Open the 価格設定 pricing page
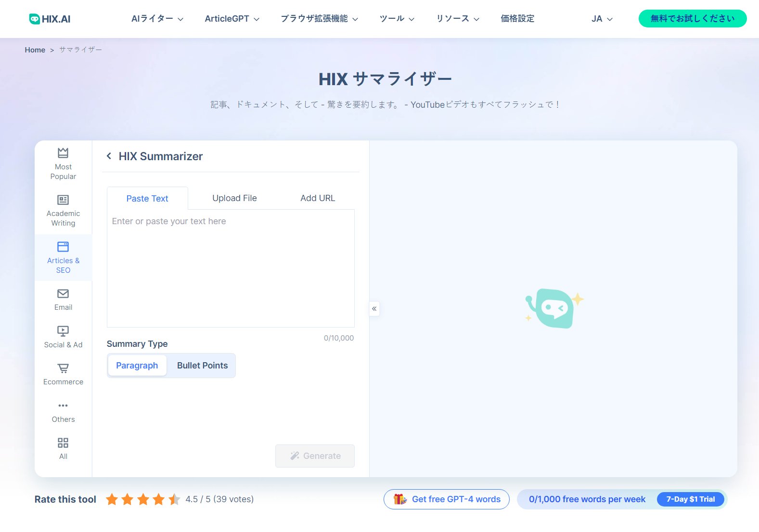The width and height of the screenshot is (759, 532). pos(517,19)
